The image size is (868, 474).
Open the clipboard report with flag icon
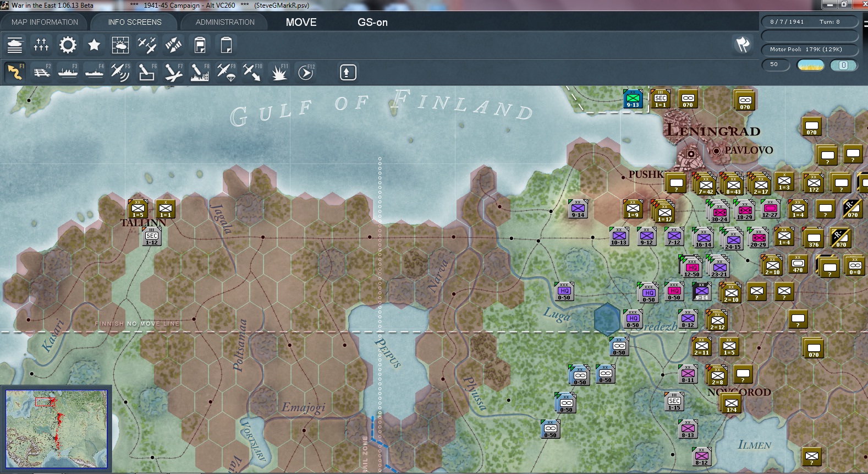coord(200,45)
